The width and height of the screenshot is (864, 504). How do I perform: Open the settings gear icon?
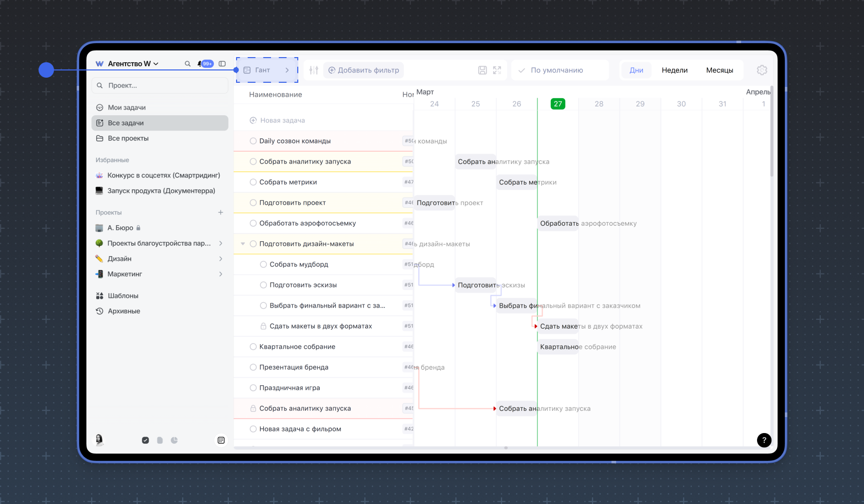(x=762, y=70)
